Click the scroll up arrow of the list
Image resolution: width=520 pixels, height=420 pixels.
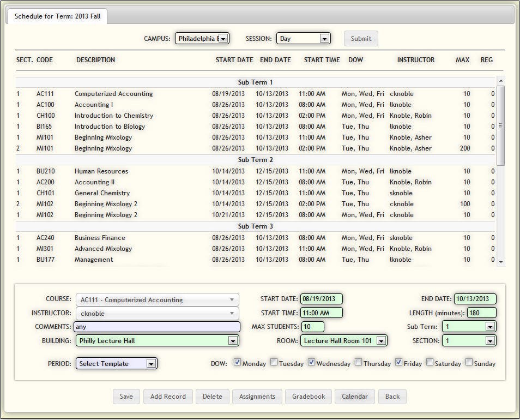click(501, 81)
